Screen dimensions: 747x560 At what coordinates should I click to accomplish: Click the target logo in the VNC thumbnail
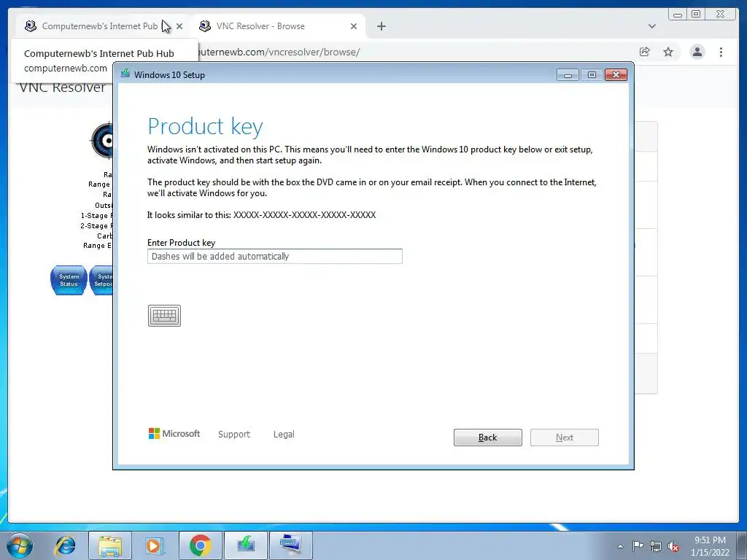coord(102,141)
